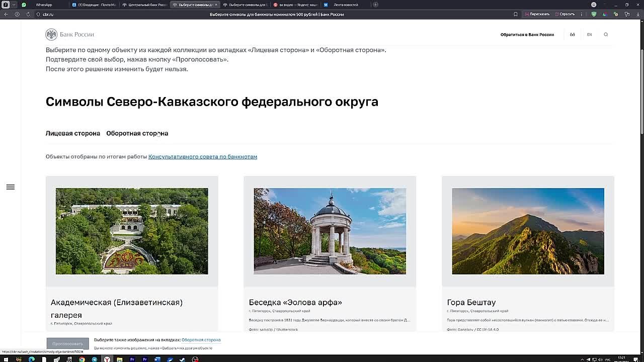Image resolution: width=644 pixels, height=362 pixels.
Task: Click «Обратиться в Банк России» link
Action: click(x=527, y=35)
